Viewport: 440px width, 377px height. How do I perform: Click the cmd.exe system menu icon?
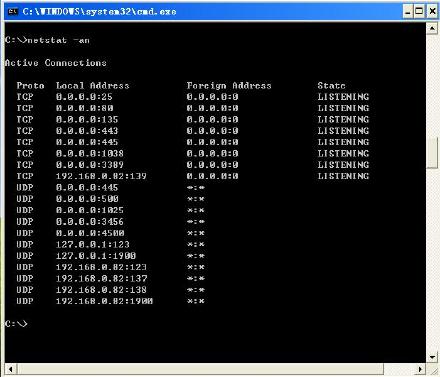(x=13, y=12)
